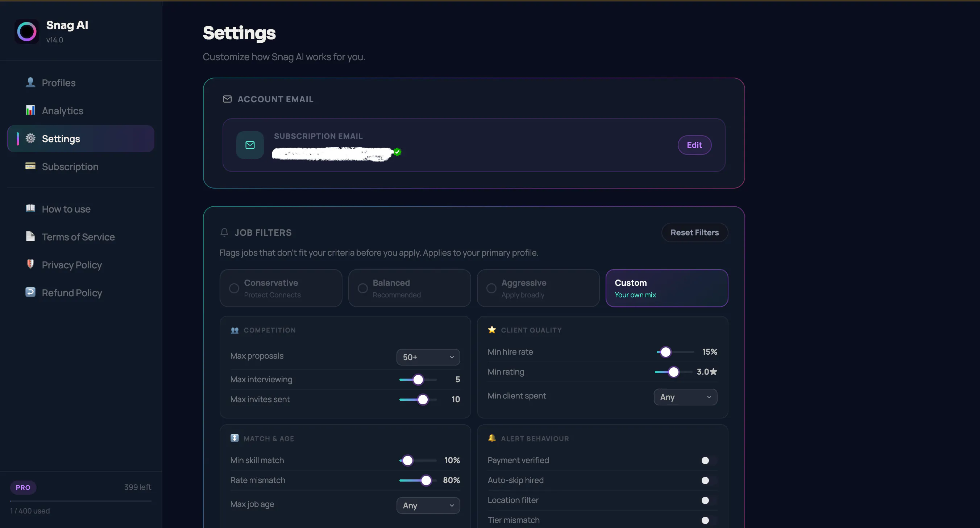This screenshot has width=980, height=528.
Task: Select the Conservative filter preset
Action: tap(281, 288)
